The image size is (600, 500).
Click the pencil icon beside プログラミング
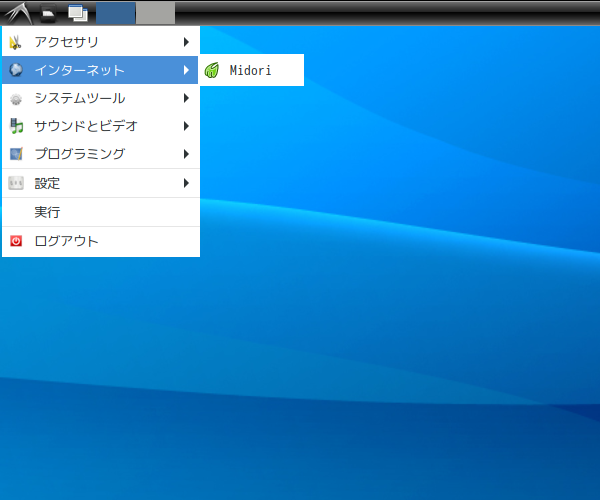coord(16,154)
